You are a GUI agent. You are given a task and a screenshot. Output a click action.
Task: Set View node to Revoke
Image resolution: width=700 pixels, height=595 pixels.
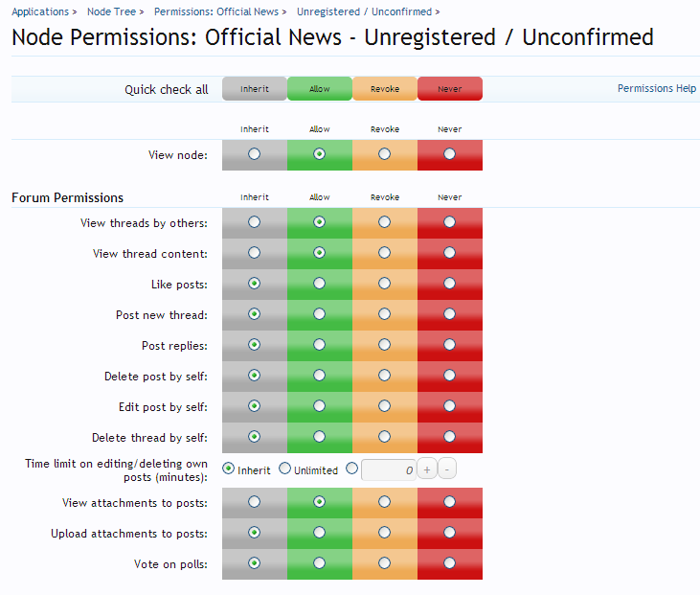coord(384,154)
